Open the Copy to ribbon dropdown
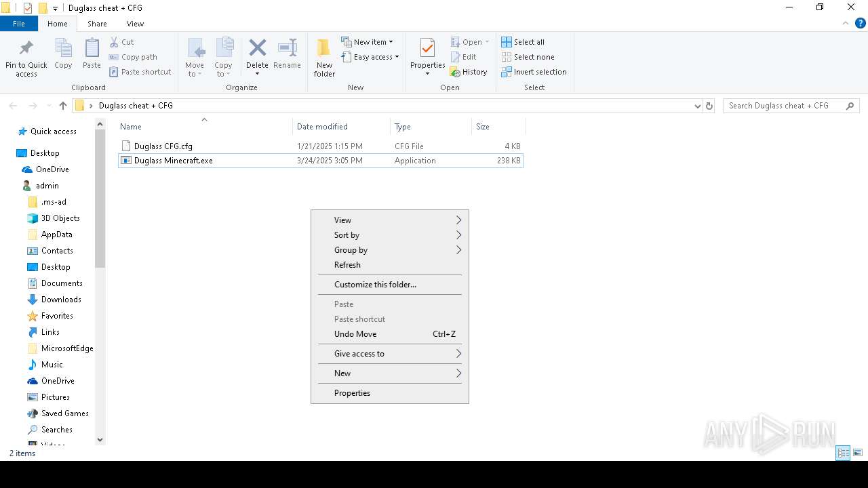 pos(223,58)
